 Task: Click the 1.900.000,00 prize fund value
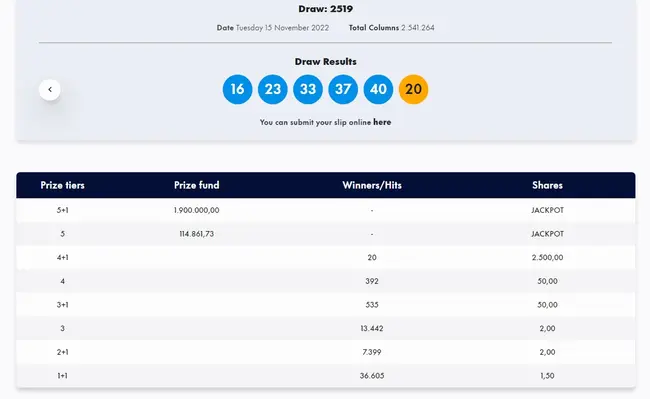point(196,210)
